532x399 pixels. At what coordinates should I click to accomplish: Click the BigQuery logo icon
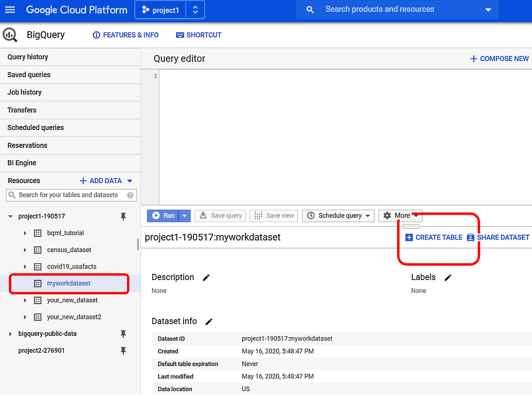click(x=10, y=35)
